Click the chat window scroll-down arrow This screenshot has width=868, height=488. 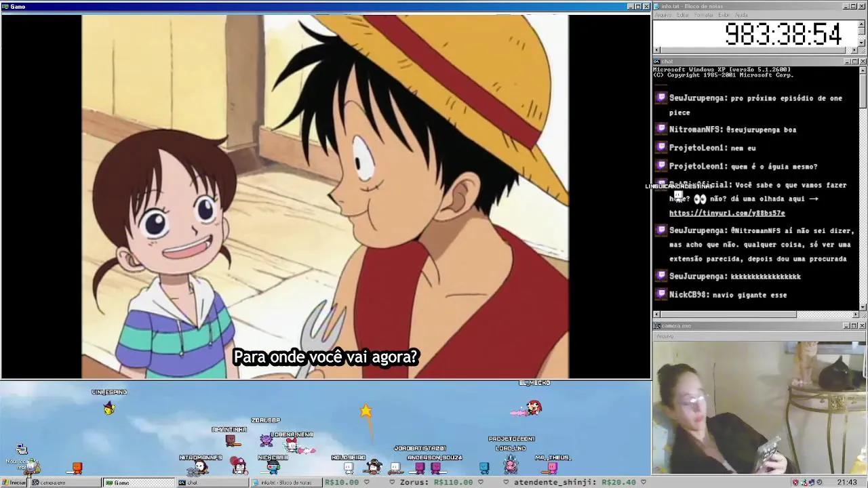pyautogui.click(x=863, y=306)
